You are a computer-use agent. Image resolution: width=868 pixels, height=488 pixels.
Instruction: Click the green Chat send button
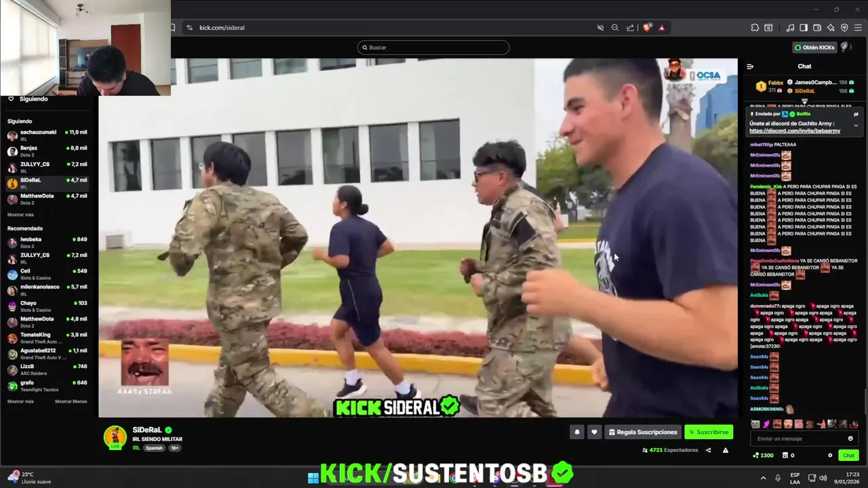click(x=848, y=455)
